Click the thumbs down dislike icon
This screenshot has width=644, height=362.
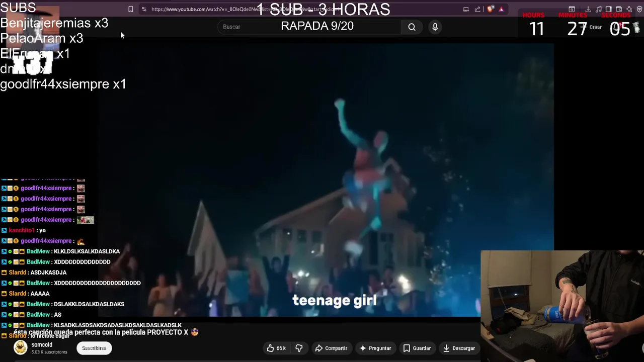coord(299,348)
